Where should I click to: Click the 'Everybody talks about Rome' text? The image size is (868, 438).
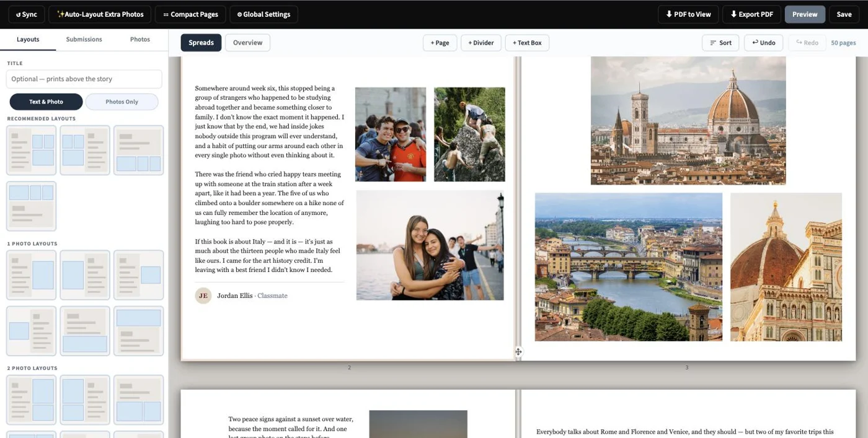click(x=685, y=432)
